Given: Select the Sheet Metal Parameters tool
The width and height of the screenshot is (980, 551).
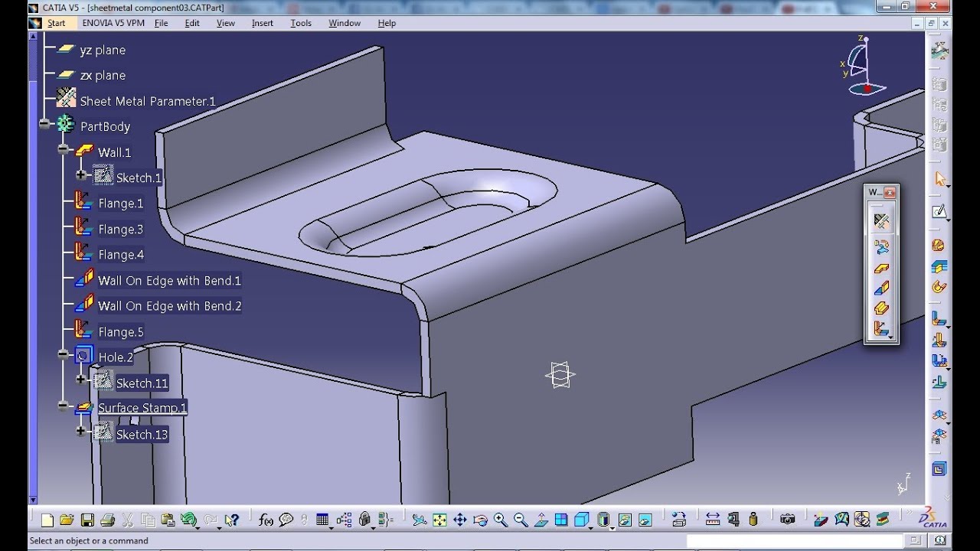Looking at the screenshot, I should tap(881, 220).
